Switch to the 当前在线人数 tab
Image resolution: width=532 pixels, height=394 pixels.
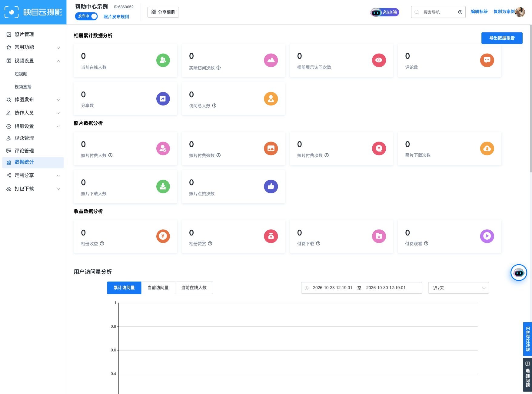tap(194, 288)
